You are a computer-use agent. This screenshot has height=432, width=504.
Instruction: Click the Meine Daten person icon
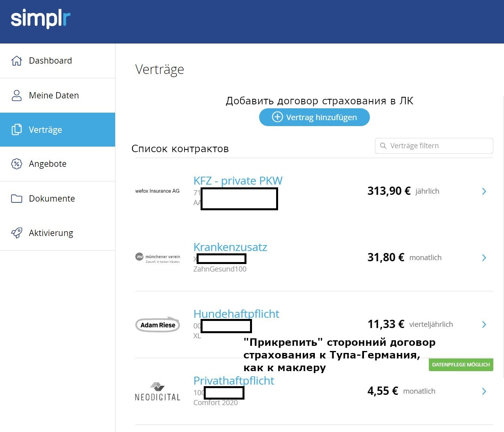(17, 96)
